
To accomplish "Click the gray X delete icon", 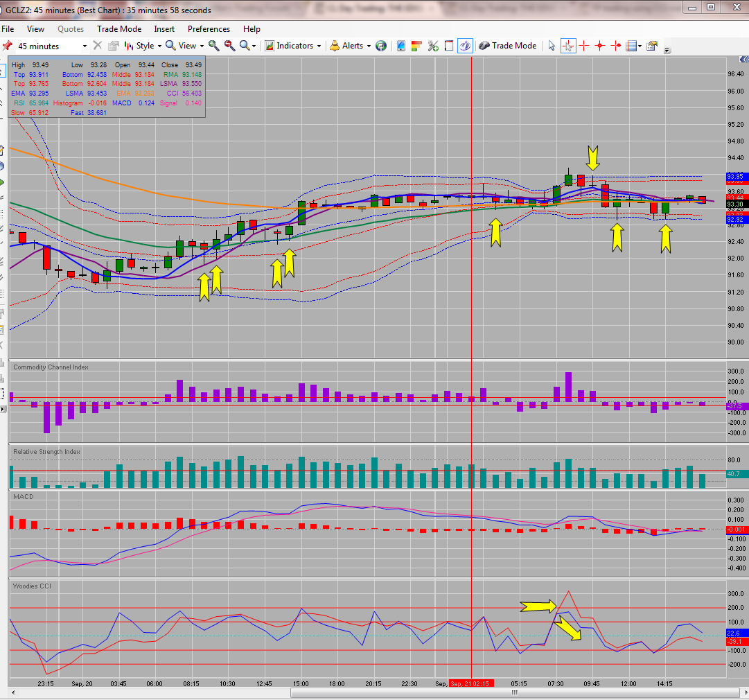I will (x=98, y=45).
